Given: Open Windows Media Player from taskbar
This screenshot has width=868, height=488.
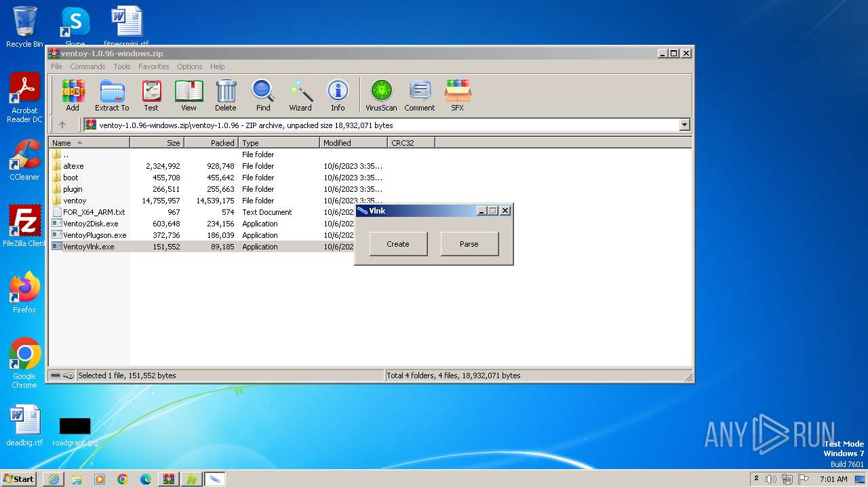Looking at the screenshot, I should [100, 479].
